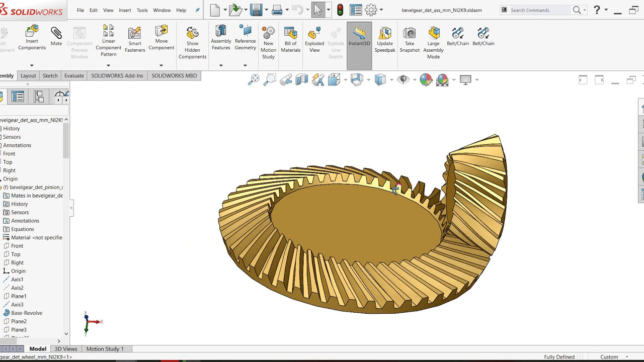Click the Take Snapshot icon

coord(410,39)
